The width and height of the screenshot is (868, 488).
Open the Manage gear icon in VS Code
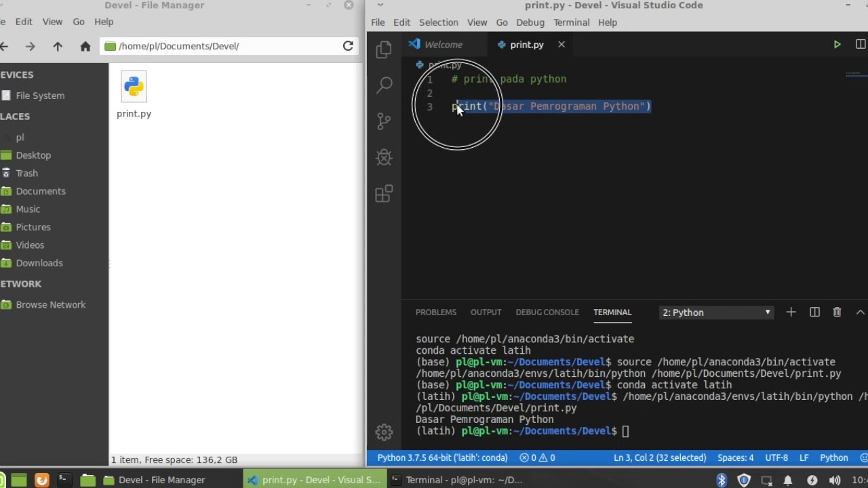(x=384, y=432)
